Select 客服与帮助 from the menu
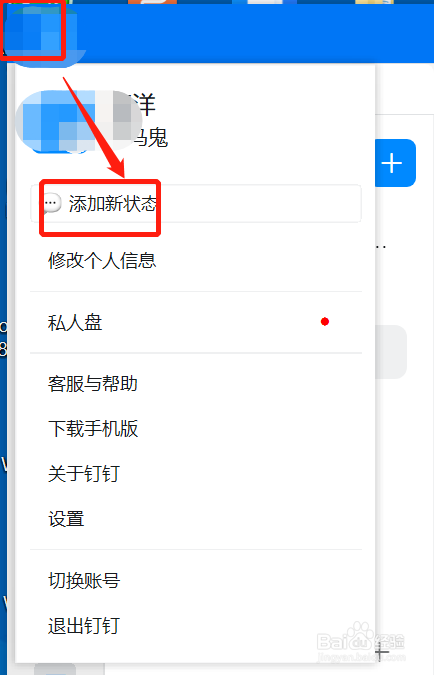This screenshot has height=675, width=434. [x=93, y=384]
